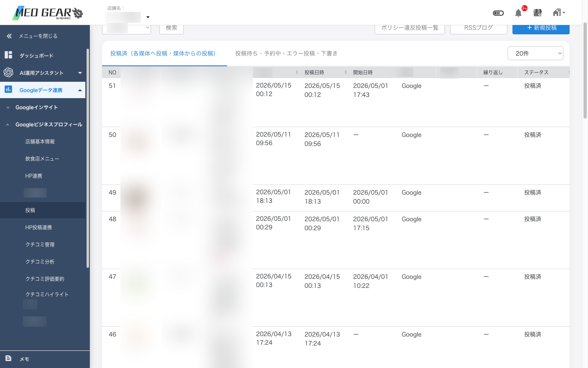Click the メモ document icon

(x=8, y=358)
